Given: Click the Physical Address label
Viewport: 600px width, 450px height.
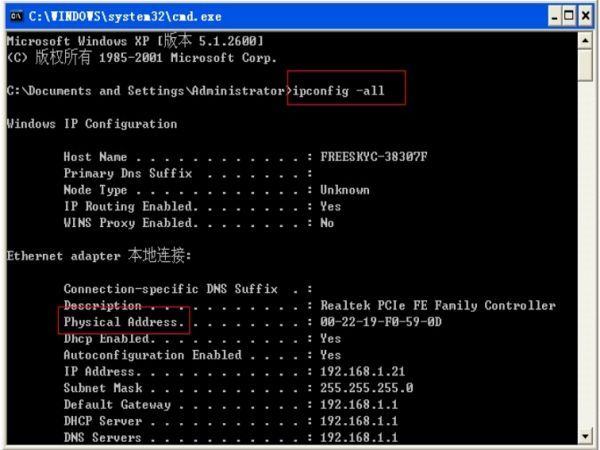Looking at the screenshot, I should point(121,322).
